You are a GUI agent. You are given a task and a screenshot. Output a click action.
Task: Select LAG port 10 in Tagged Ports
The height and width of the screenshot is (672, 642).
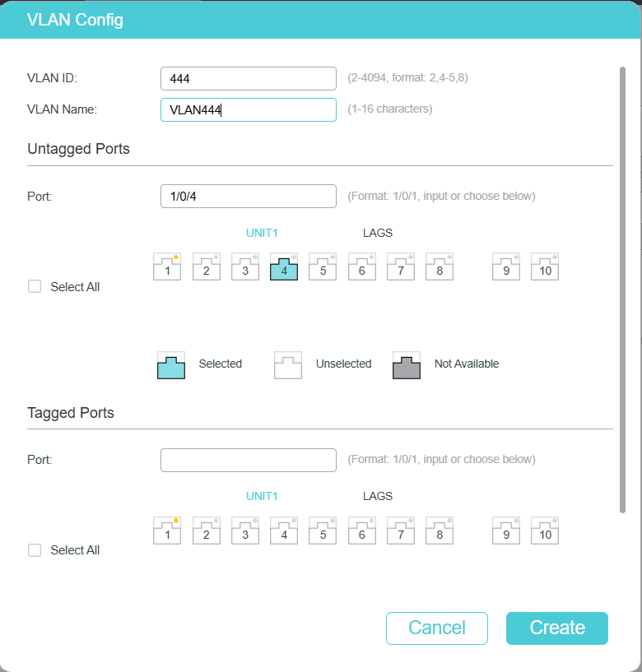click(545, 531)
